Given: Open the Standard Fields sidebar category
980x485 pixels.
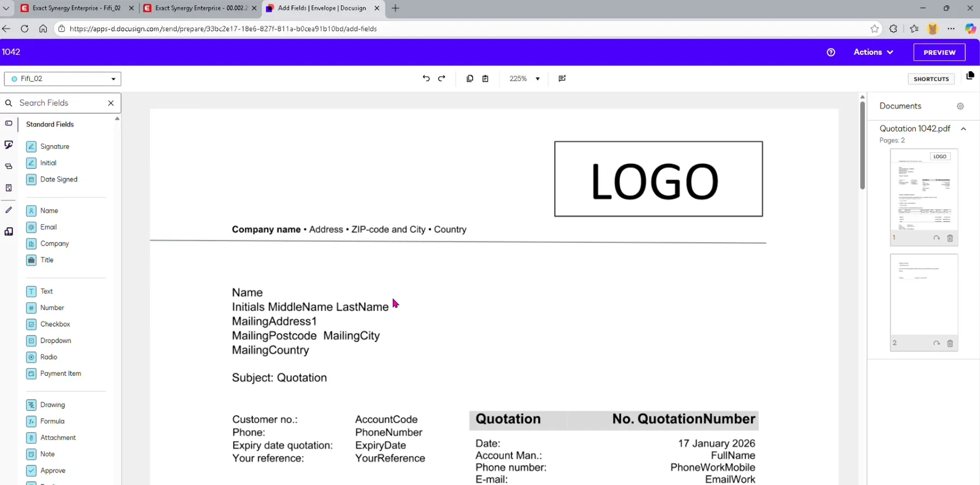Looking at the screenshot, I should [9, 123].
